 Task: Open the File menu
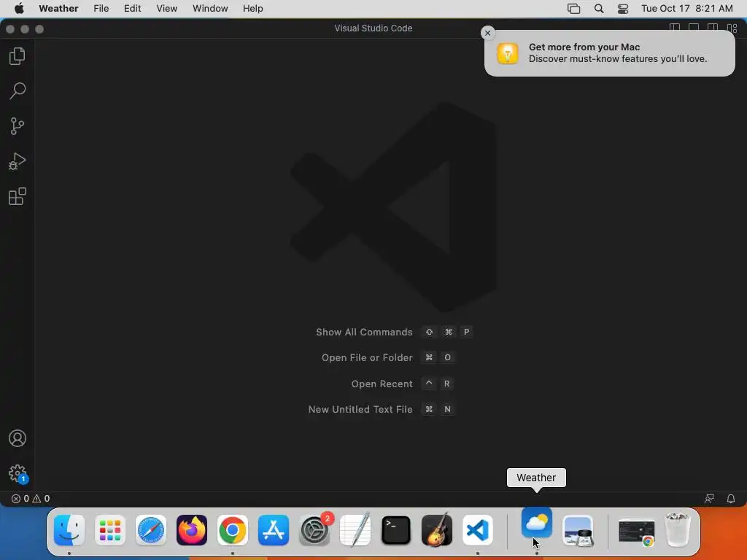pos(101,8)
